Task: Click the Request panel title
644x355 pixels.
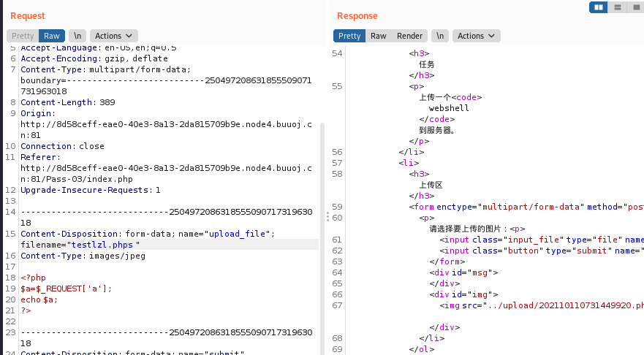Action: click(28, 15)
